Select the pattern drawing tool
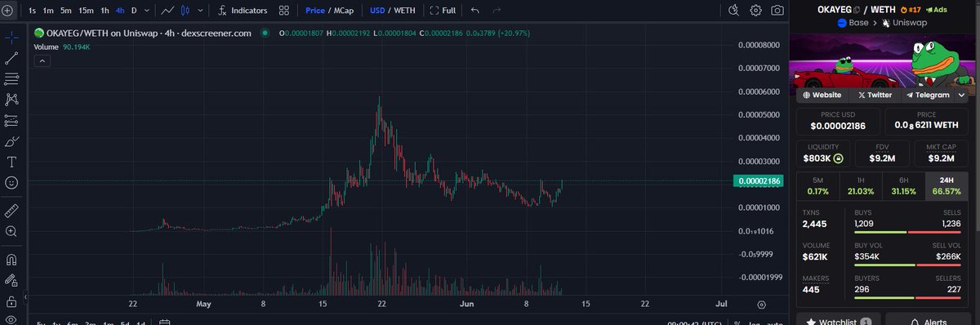 [11, 100]
